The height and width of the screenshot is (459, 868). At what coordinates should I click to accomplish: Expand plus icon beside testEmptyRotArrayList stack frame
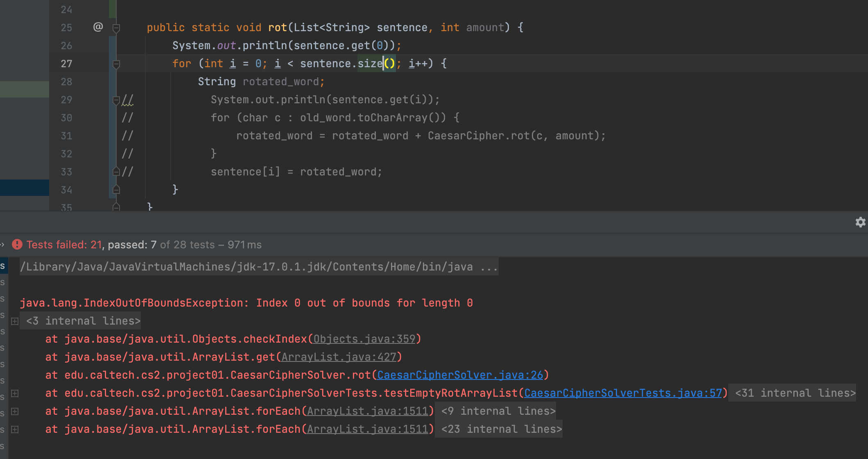coord(15,393)
